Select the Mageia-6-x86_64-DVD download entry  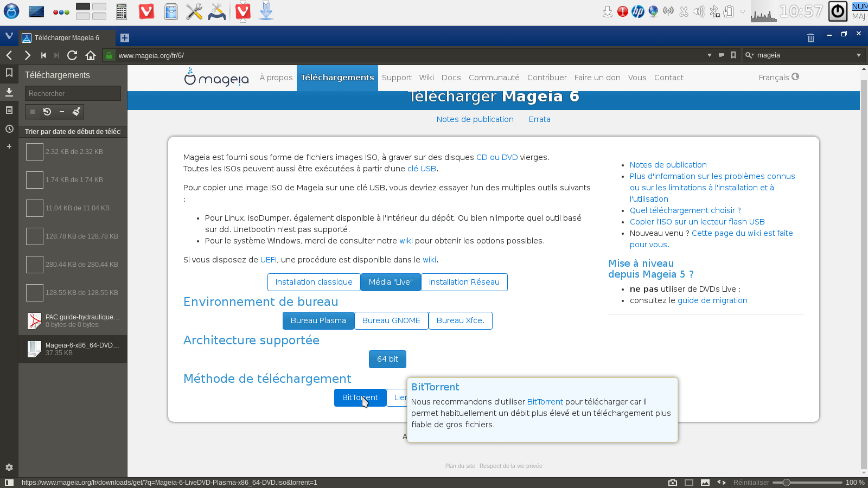tap(73, 349)
